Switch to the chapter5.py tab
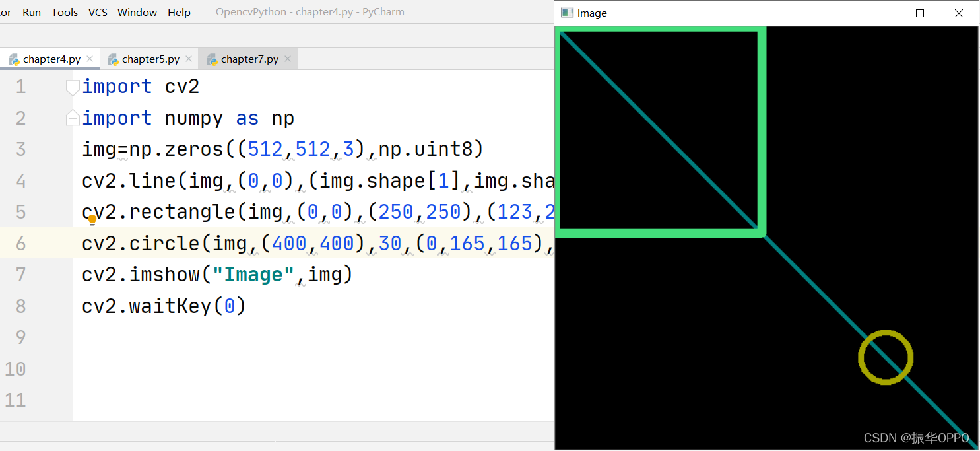The image size is (980, 451). coord(150,59)
